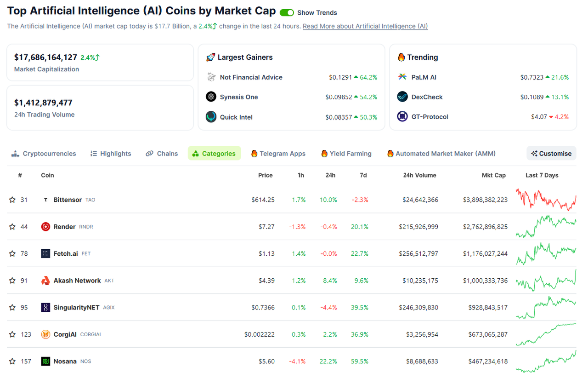Sort by the 7d column header
The image size is (588, 373).
point(363,175)
